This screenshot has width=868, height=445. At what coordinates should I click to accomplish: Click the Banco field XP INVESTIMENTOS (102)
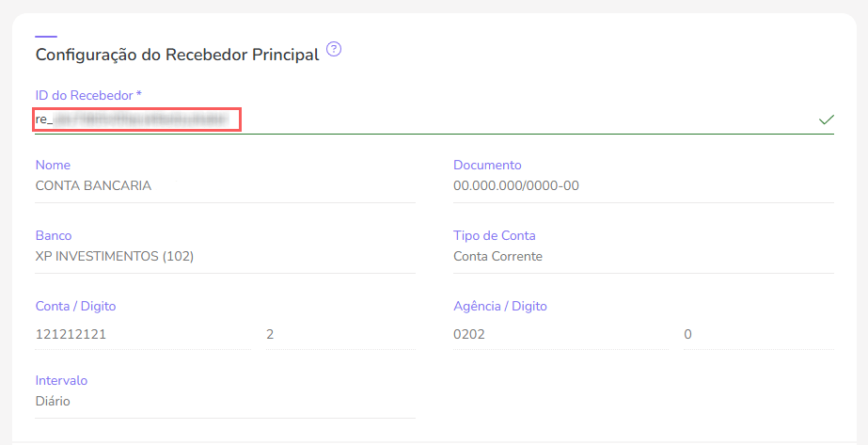[225, 256]
